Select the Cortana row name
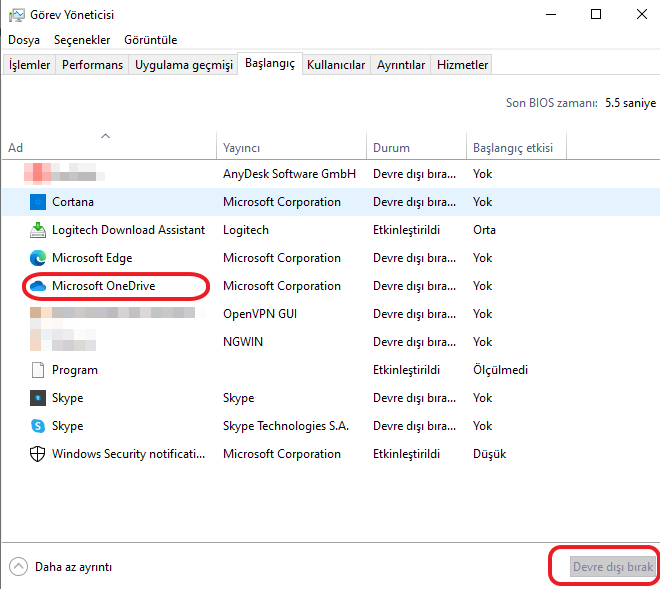 (x=73, y=202)
